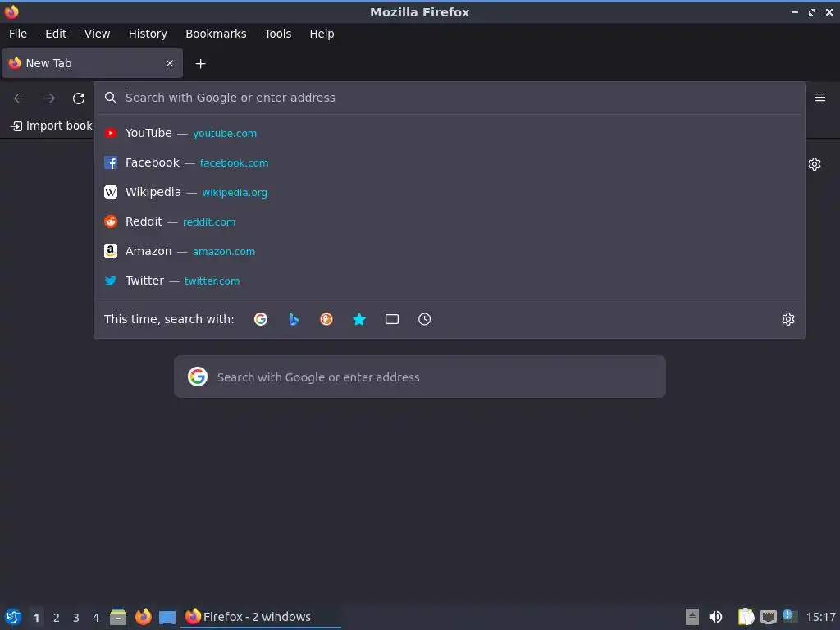This screenshot has width=840, height=630.
Task: Search bookmarks using the star icon
Action: (x=359, y=319)
